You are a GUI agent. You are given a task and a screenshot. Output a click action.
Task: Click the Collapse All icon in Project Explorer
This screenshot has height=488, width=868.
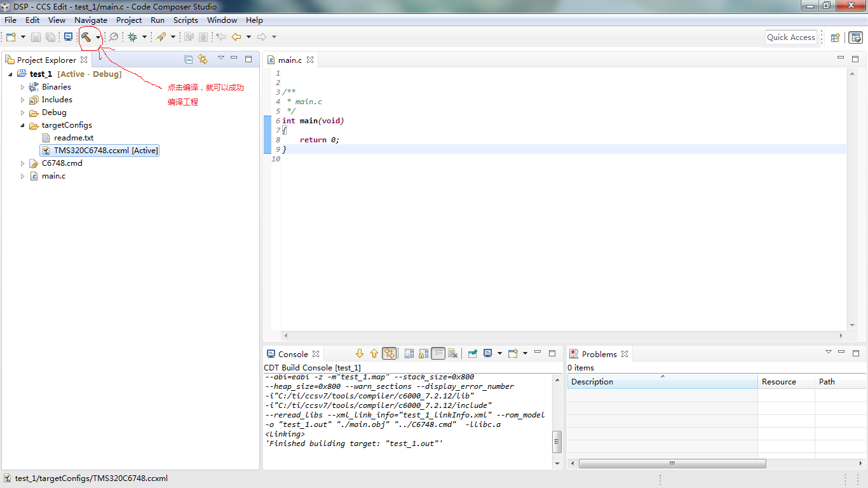click(188, 59)
